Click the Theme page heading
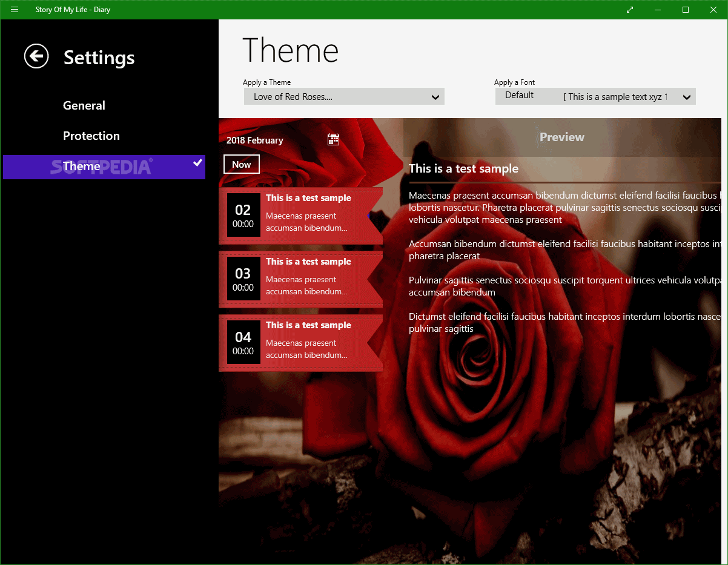The height and width of the screenshot is (565, 728). (x=291, y=50)
